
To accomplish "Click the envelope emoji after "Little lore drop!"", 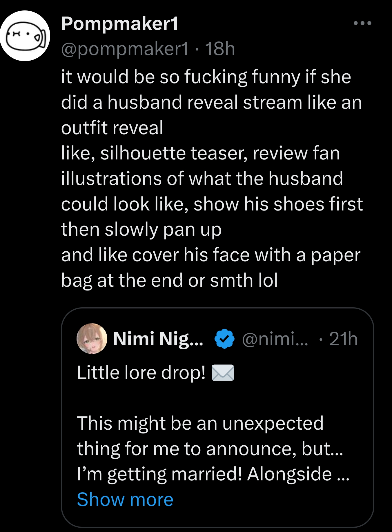I will [223, 373].
